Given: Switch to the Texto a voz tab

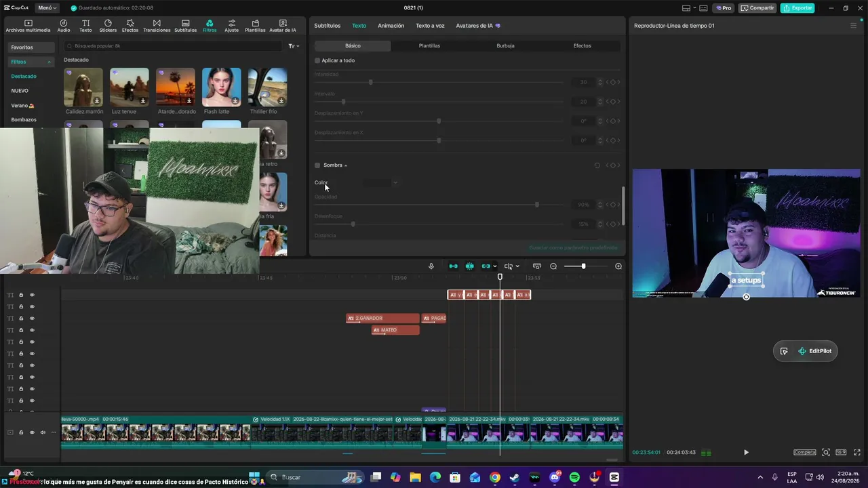Looking at the screenshot, I should 430,26.
